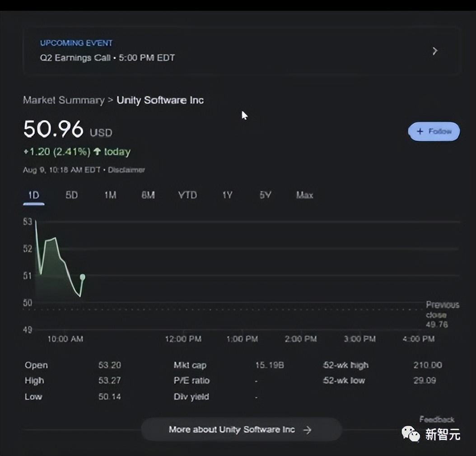The height and width of the screenshot is (456, 476).
Task: Switch to the 5D chart range
Action: (x=72, y=195)
